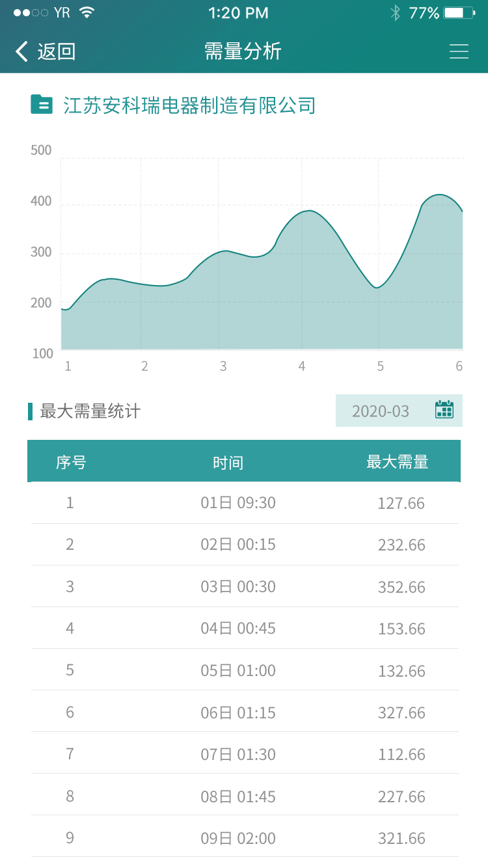The height and width of the screenshot is (868, 488).
Task: Open the hamburger menu icon
Action: click(x=459, y=51)
